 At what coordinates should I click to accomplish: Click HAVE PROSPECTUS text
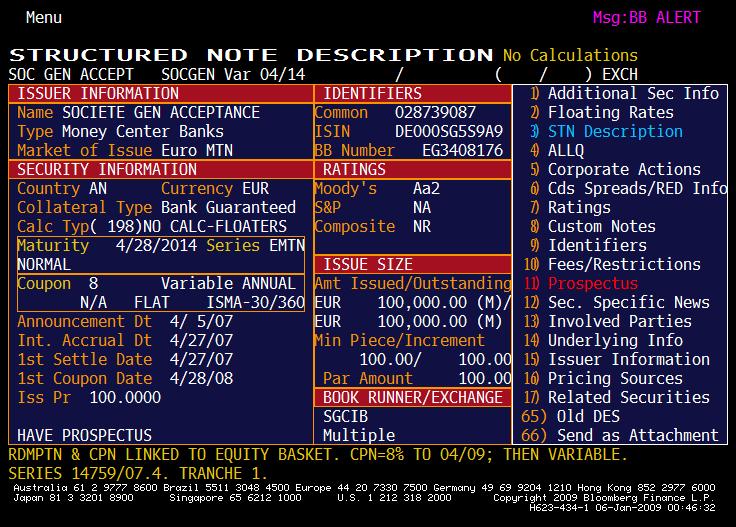pyautogui.click(x=84, y=435)
